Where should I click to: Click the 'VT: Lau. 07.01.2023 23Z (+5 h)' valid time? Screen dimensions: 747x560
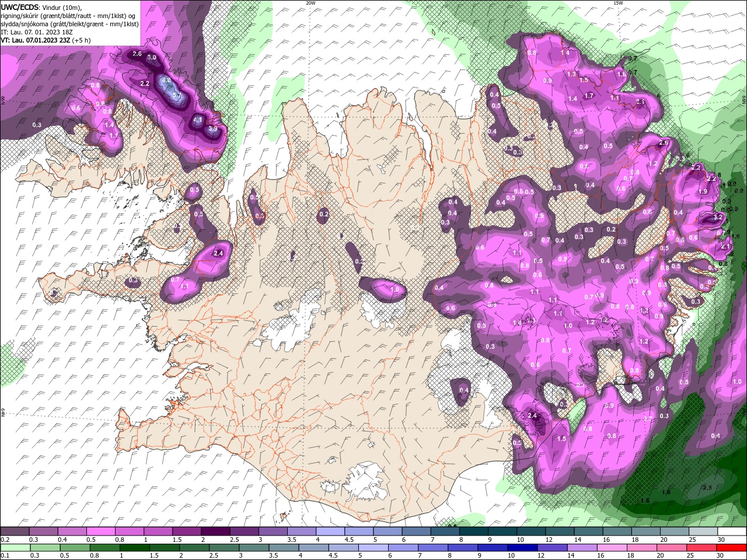point(46,40)
